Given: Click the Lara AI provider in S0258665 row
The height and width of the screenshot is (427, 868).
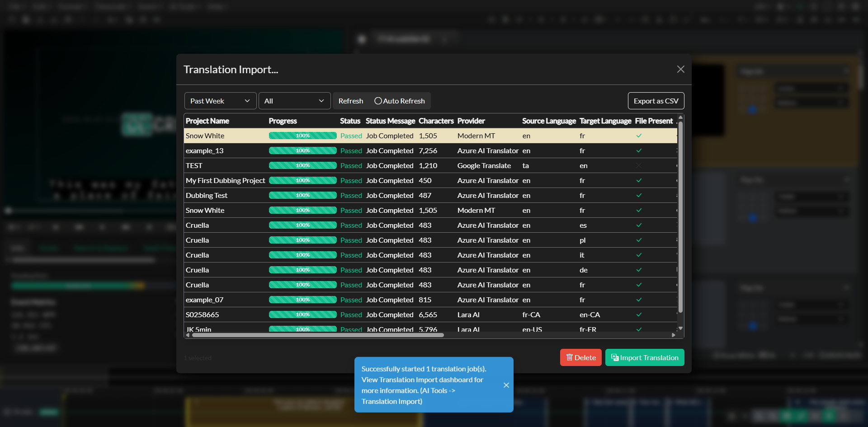Looking at the screenshot, I should (468, 314).
